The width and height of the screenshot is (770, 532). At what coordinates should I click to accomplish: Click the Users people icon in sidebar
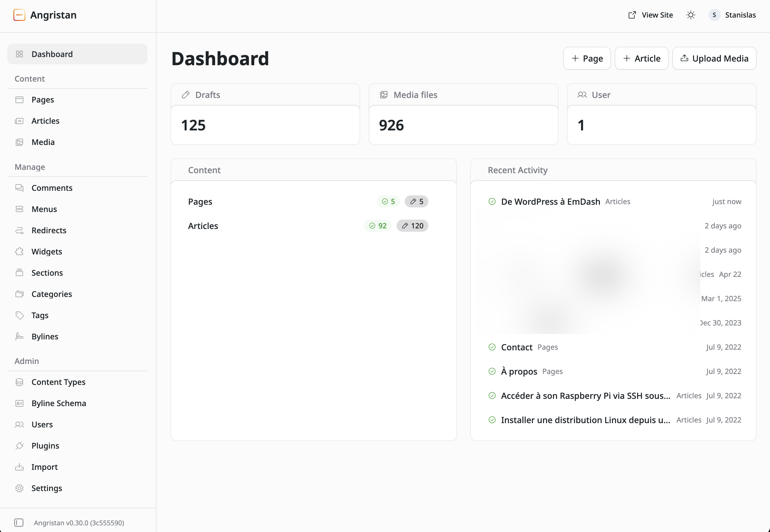(19, 425)
